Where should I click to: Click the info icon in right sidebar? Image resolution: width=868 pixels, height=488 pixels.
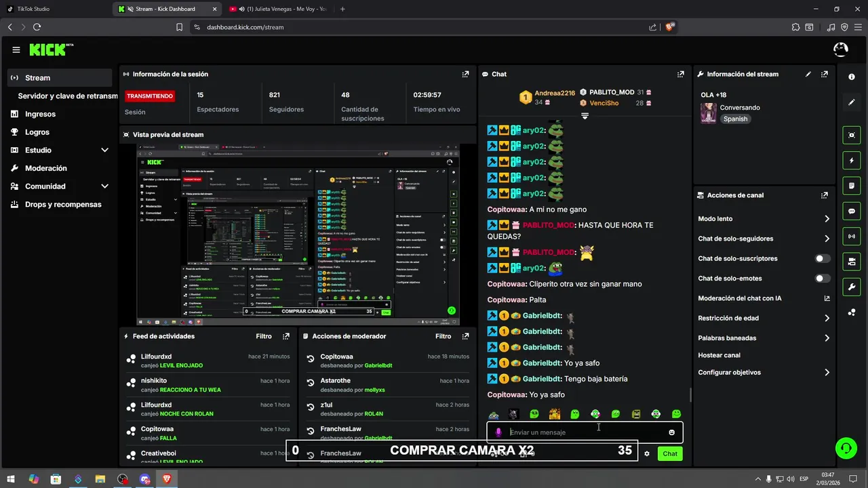pyautogui.click(x=852, y=77)
